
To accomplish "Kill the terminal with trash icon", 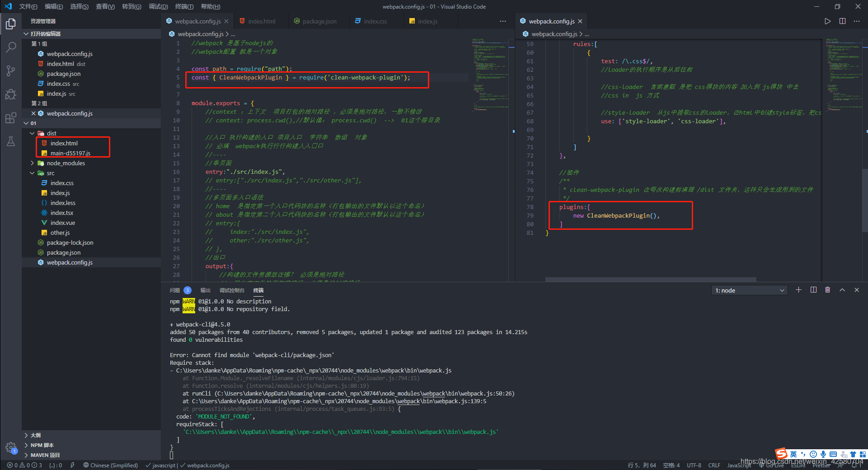I will 827,290.
